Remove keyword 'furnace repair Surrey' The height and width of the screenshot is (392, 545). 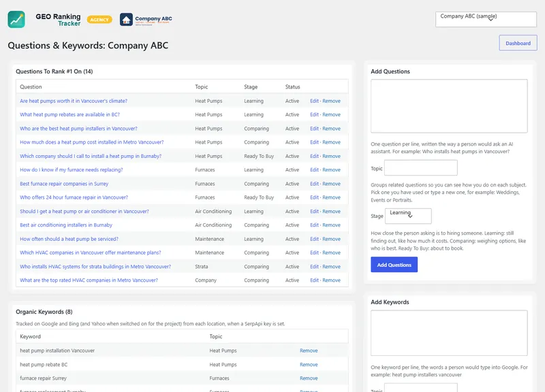(x=309, y=378)
